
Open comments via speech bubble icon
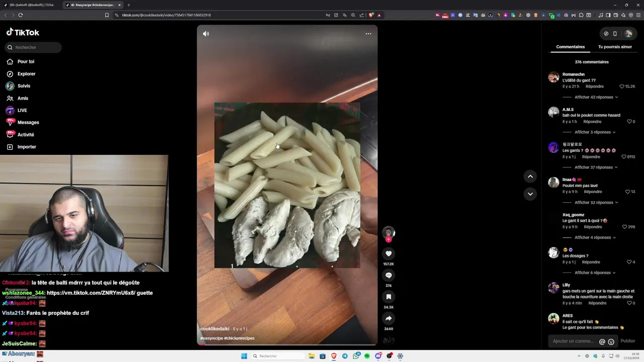pyautogui.click(x=388, y=275)
